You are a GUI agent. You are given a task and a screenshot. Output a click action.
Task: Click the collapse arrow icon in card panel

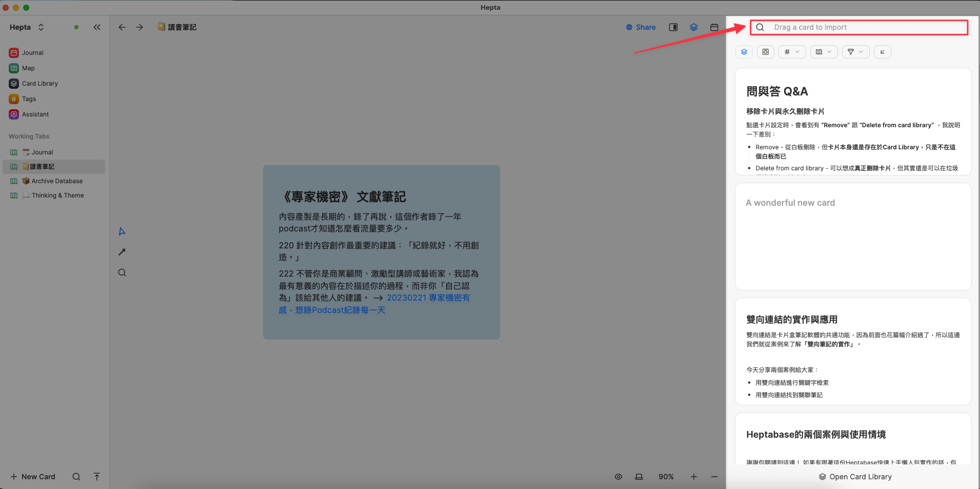(x=882, y=52)
